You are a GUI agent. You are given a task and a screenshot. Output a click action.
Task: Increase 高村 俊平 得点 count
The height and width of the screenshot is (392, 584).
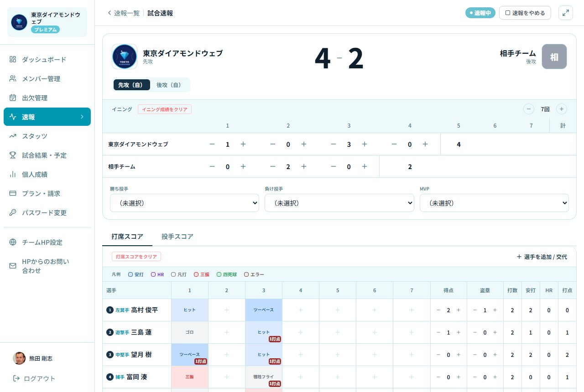[x=459, y=310]
